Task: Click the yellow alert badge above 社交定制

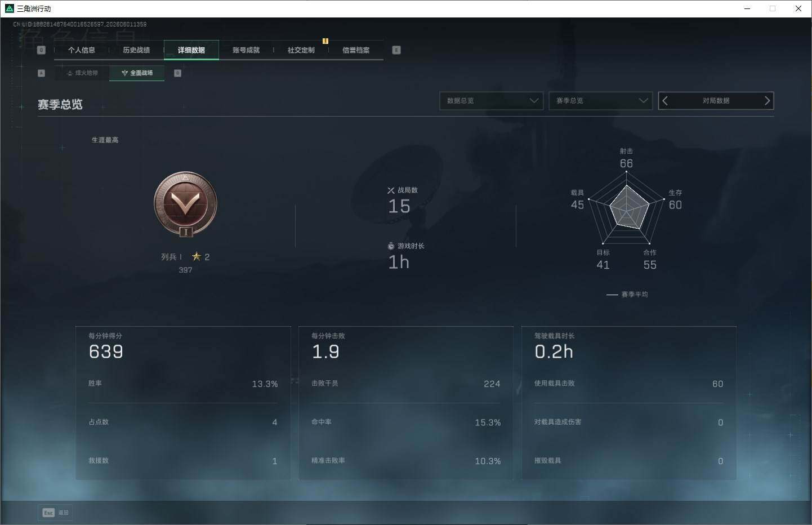Action: click(x=325, y=41)
